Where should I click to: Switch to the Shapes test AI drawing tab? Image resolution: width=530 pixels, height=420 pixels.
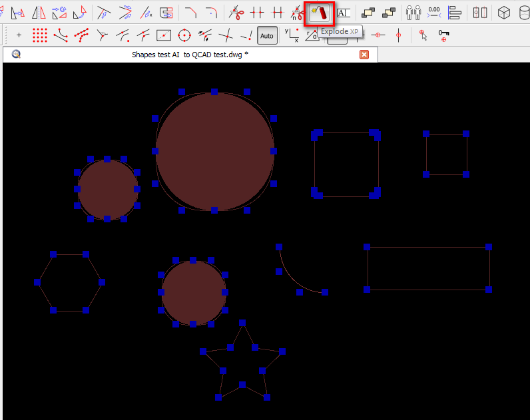pyautogui.click(x=190, y=55)
